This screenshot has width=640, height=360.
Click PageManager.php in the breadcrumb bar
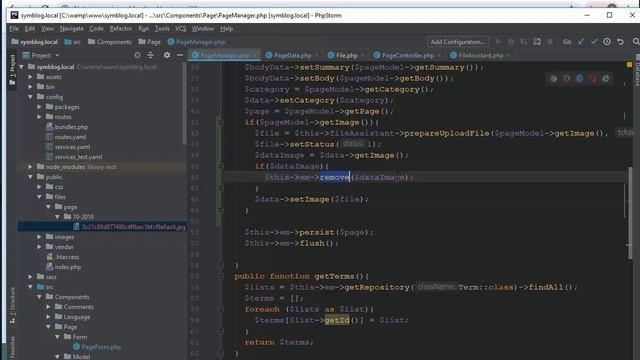tap(196, 42)
